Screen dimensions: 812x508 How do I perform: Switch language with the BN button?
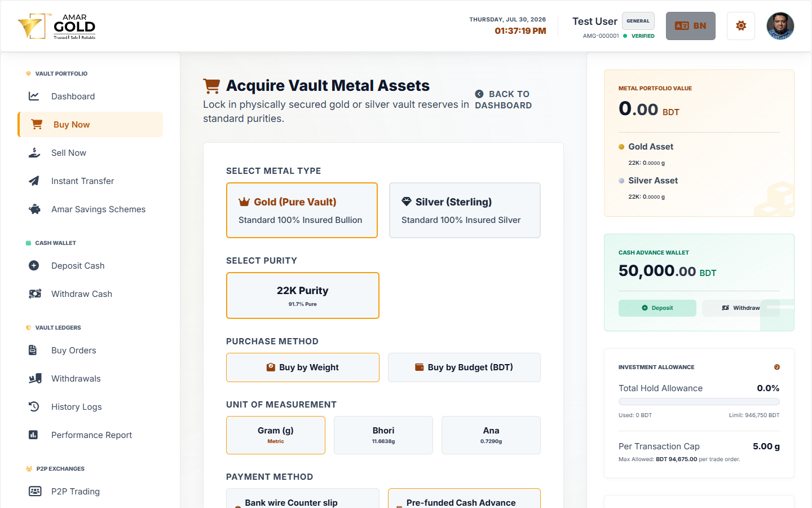point(691,26)
